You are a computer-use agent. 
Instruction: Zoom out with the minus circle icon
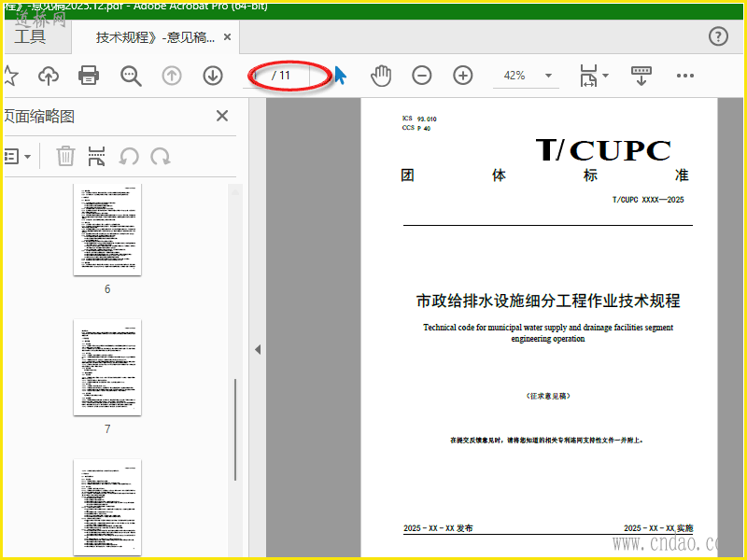(x=422, y=76)
